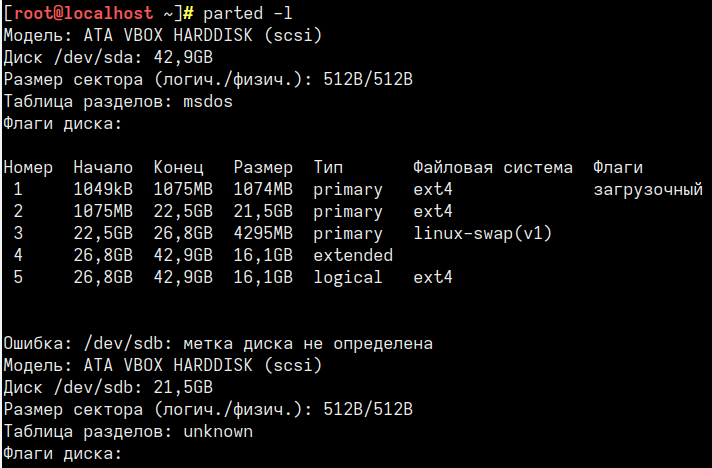Screen dimensions: 712x468
Task: Click the 21,5GB size of partition 2
Action: coord(263,212)
